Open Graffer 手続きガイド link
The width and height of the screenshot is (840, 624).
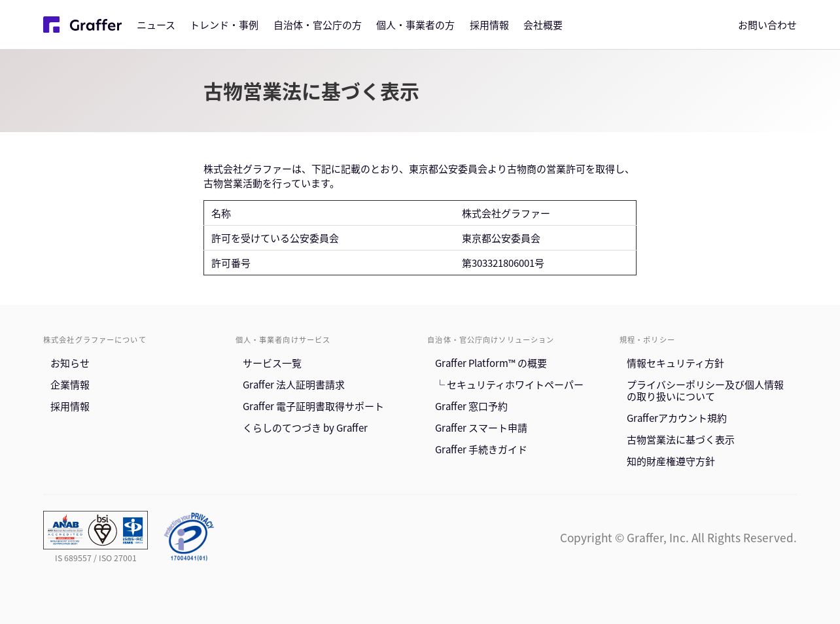coord(481,449)
